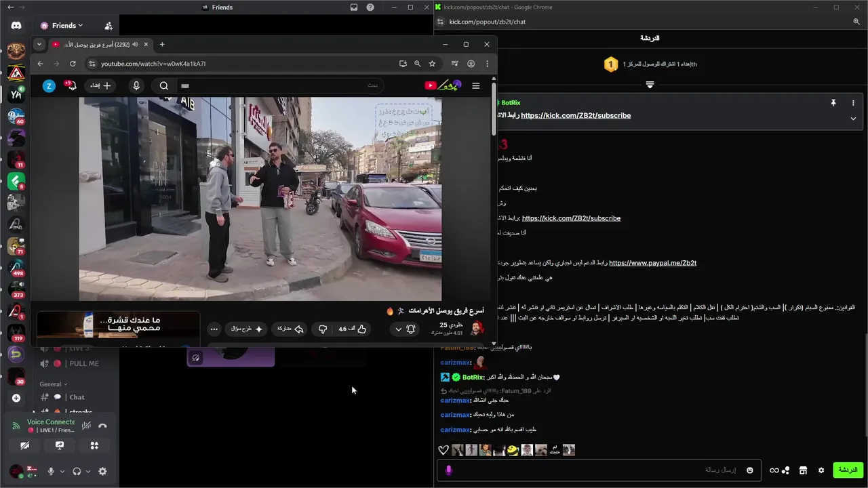The image size is (868, 488).
Task: Click YouTube search magnifier button
Action: point(164,85)
